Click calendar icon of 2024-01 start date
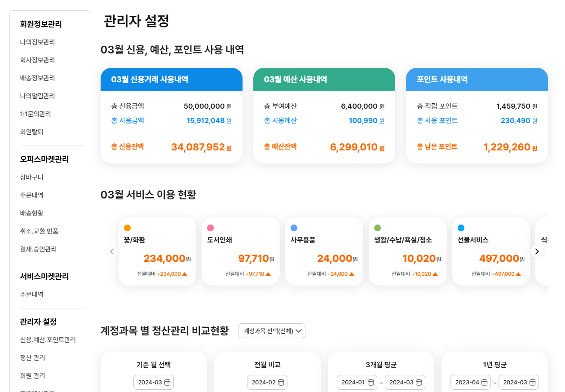The image size is (565, 392). [x=371, y=383]
